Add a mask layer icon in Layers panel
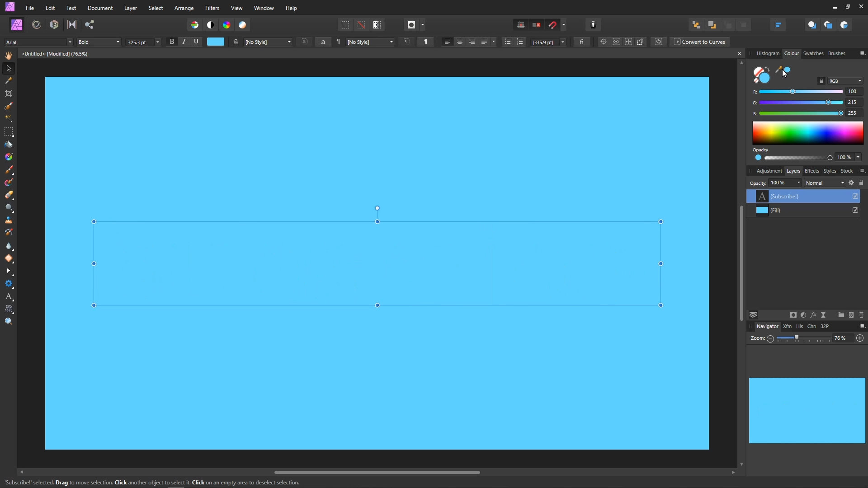868x488 pixels. point(793,315)
